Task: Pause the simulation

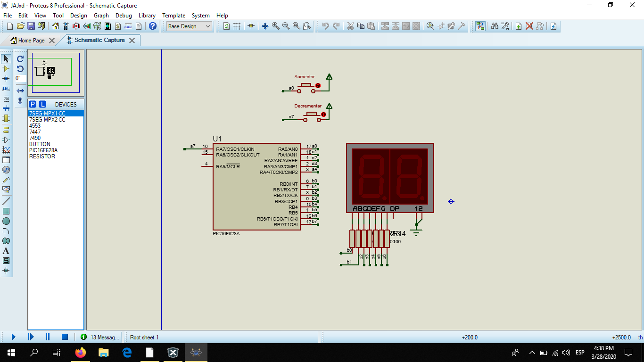Action: pyautogui.click(x=48, y=337)
